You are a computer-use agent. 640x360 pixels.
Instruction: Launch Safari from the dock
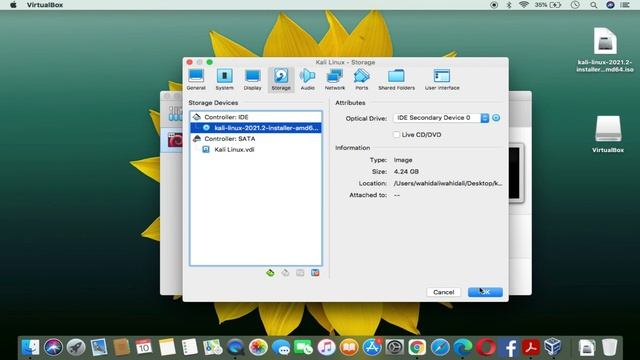440,347
